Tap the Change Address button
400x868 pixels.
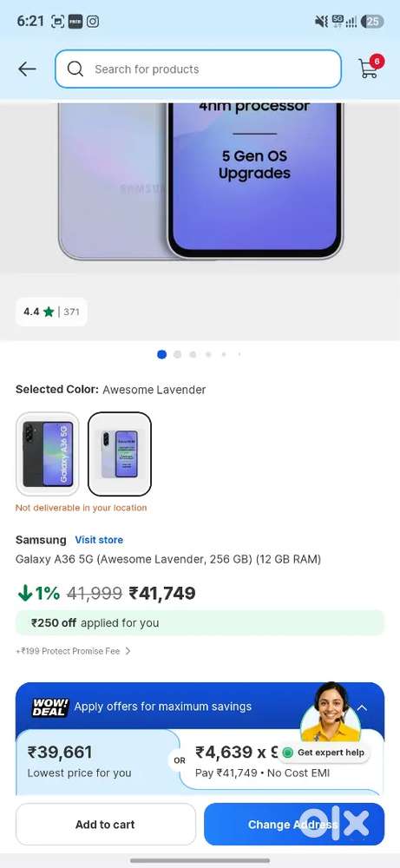coord(294,825)
